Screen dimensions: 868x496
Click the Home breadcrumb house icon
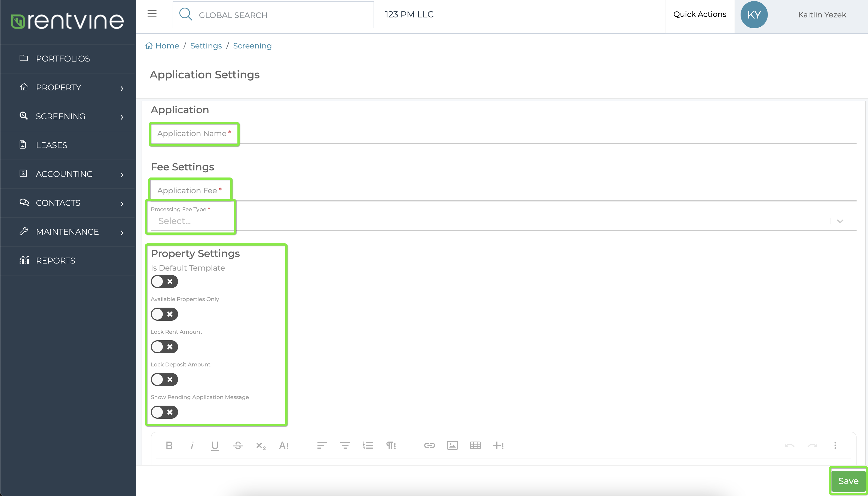pyautogui.click(x=149, y=46)
